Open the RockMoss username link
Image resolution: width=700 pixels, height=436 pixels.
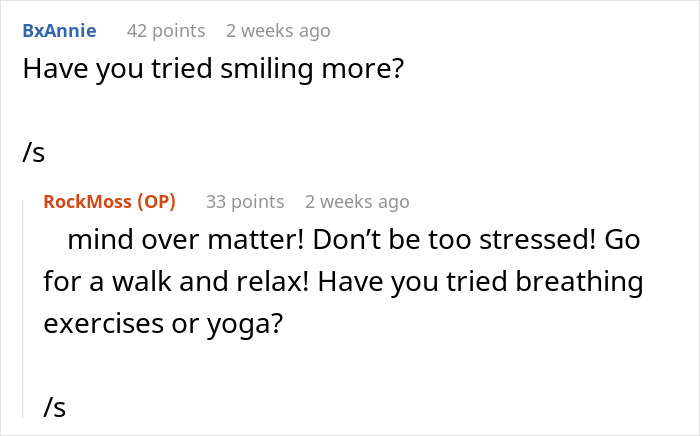(88, 202)
